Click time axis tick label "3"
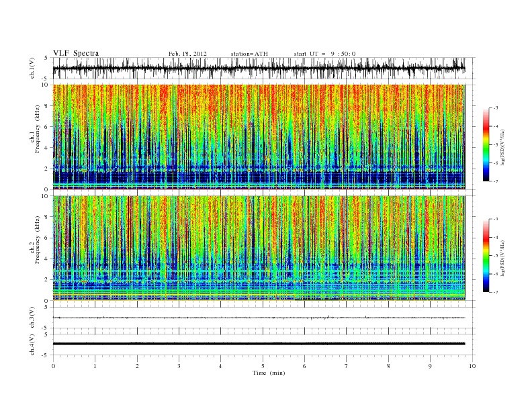This screenshot has width=532, height=411. coord(179,366)
